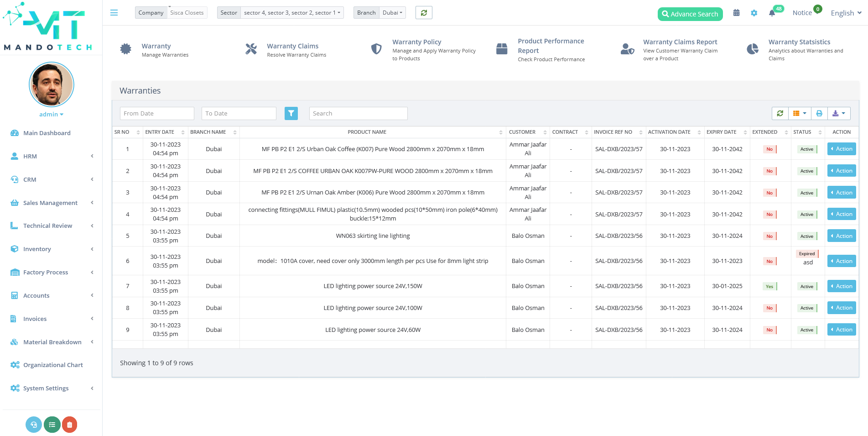Refresh the warranties table
The height and width of the screenshot is (436, 868).
coord(780,113)
